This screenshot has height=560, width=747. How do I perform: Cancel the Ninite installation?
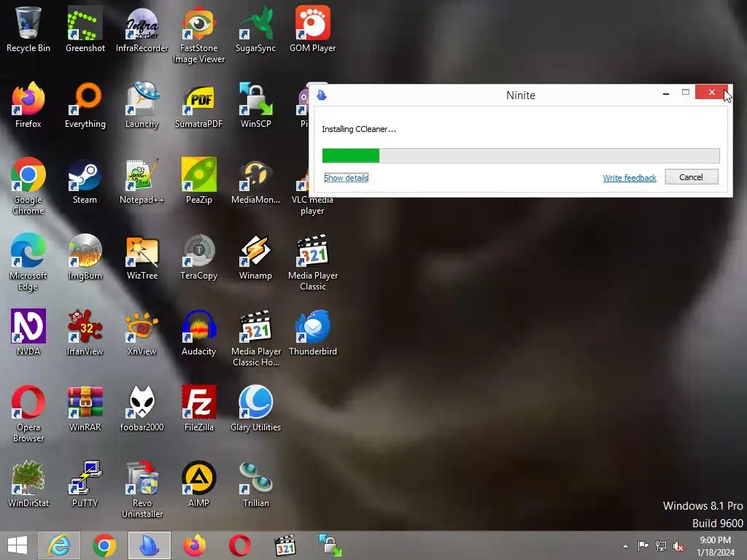[692, 177]
